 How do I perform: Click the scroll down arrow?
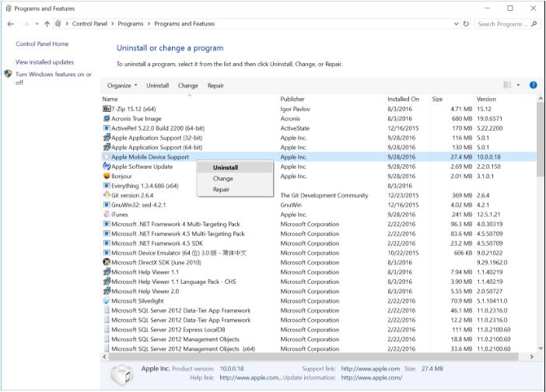[x=540, y=348]
